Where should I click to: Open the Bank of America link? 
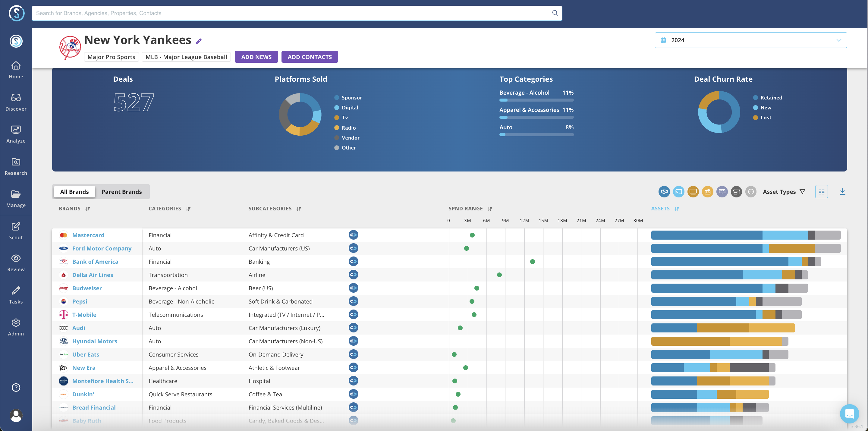[95, 262]
